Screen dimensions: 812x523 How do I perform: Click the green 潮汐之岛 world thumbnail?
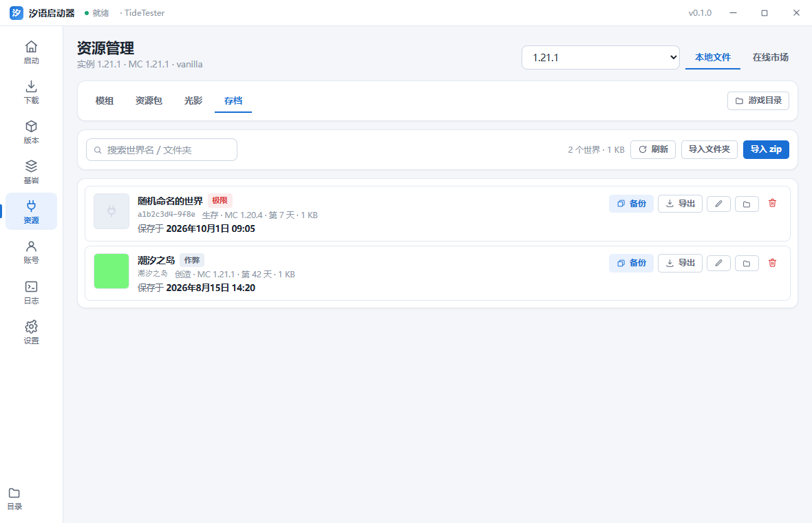point(111,271)
